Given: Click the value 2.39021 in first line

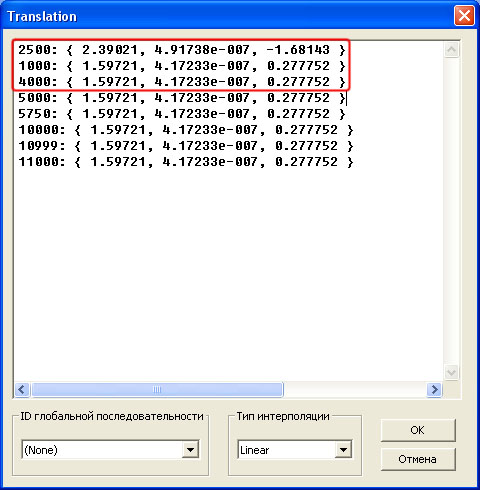Looking at the screenshot, I should point(110,50).
